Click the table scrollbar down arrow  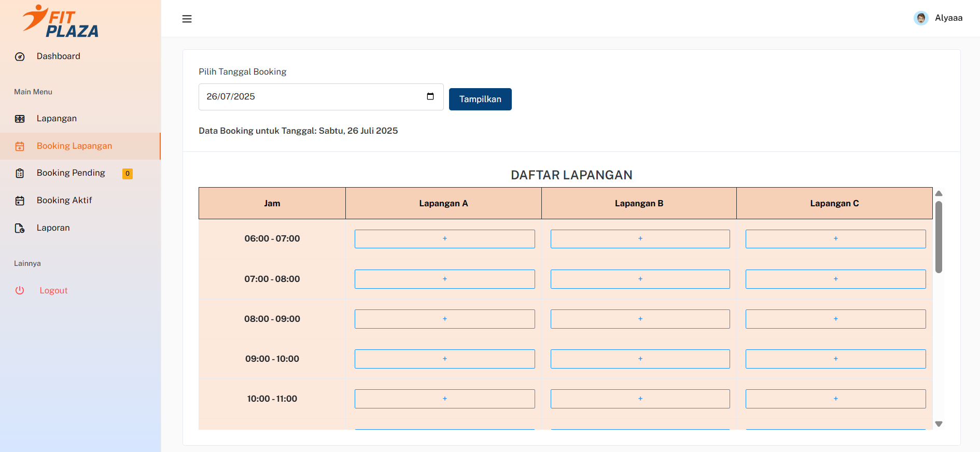pos(939,424)
